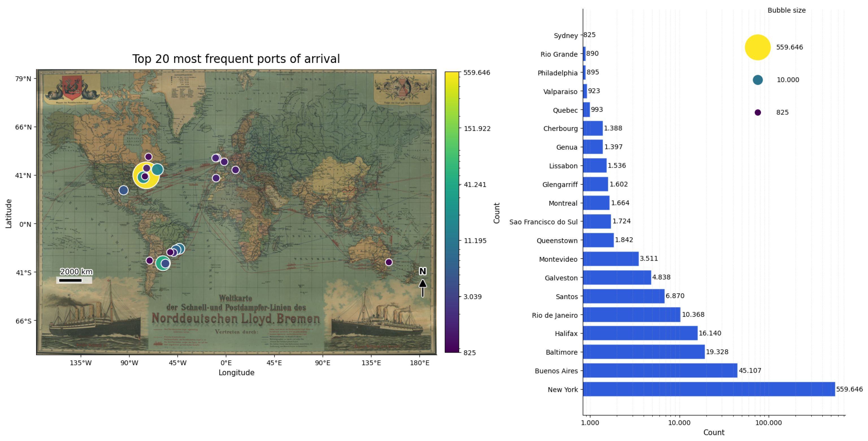This screenshot has height=441, width=868.
Task: Click the '559.646' value beside New York bar
Action: tap(849, 389)
